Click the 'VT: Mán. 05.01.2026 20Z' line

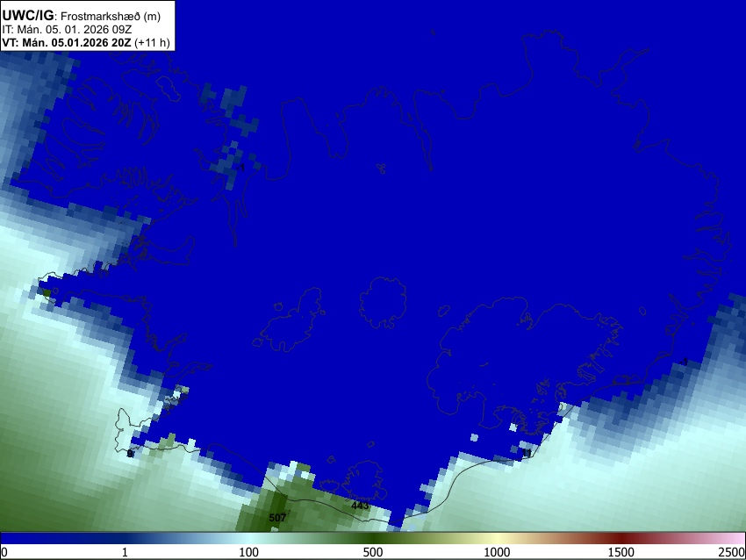coord(66,42)
